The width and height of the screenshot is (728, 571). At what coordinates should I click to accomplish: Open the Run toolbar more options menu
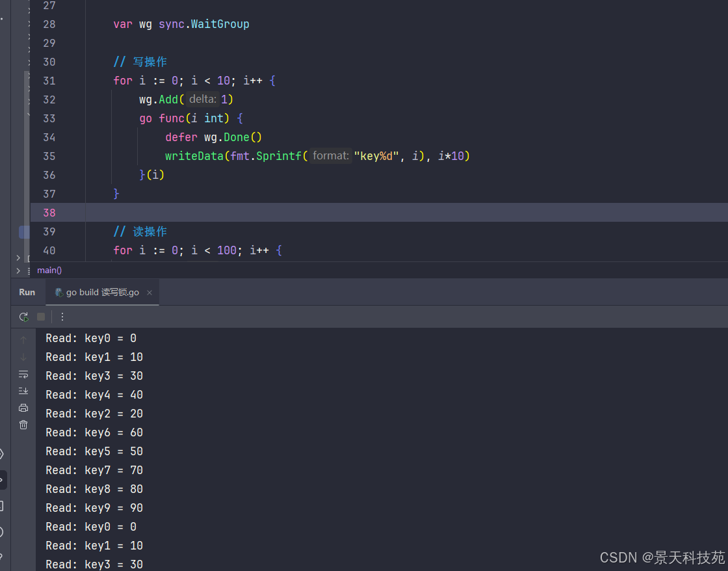click(62, 317)
